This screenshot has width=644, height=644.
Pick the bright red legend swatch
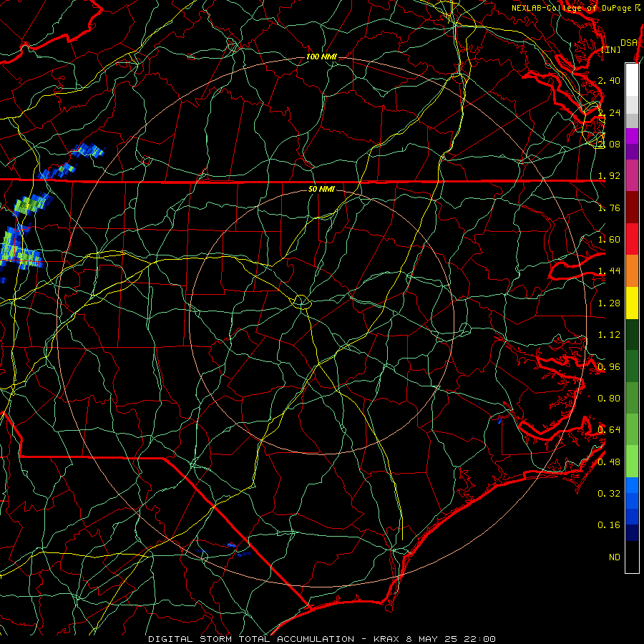coord(632,239)
